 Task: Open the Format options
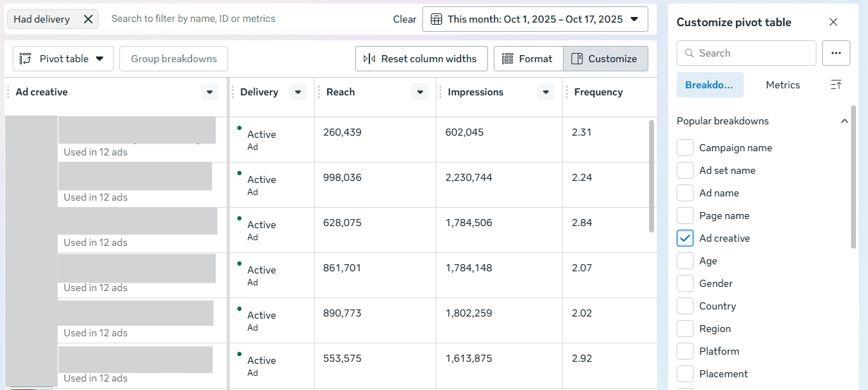528,59
